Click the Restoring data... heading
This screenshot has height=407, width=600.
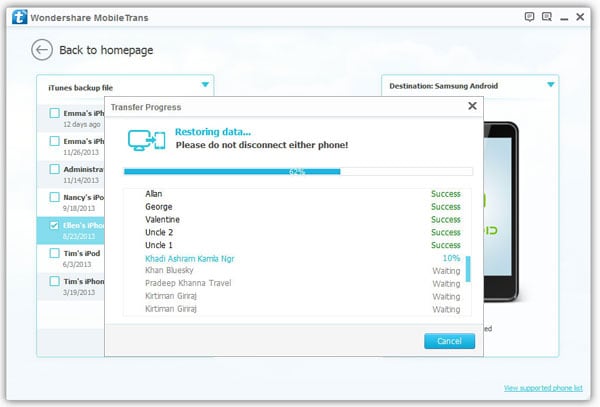(x=213, y=132)
